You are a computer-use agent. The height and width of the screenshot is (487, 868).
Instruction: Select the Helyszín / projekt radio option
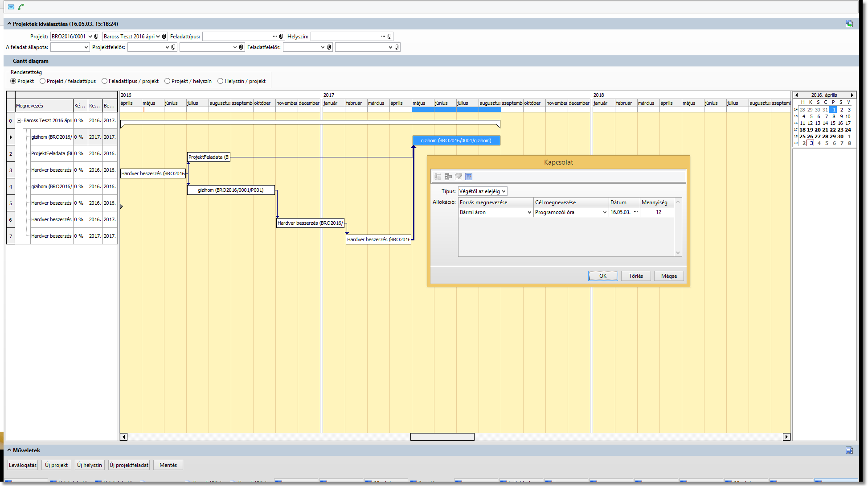[221, 81]
